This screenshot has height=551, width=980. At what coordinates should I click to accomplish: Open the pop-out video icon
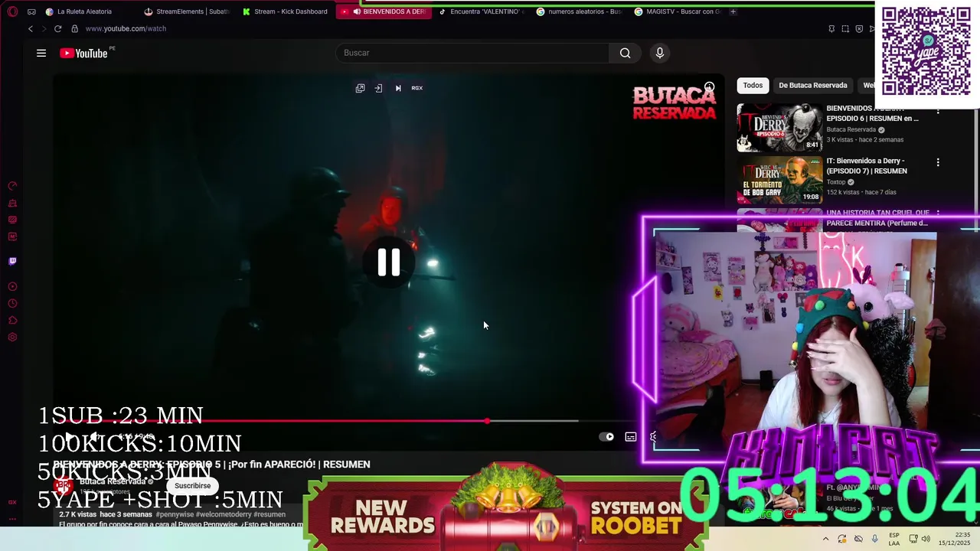360,88
